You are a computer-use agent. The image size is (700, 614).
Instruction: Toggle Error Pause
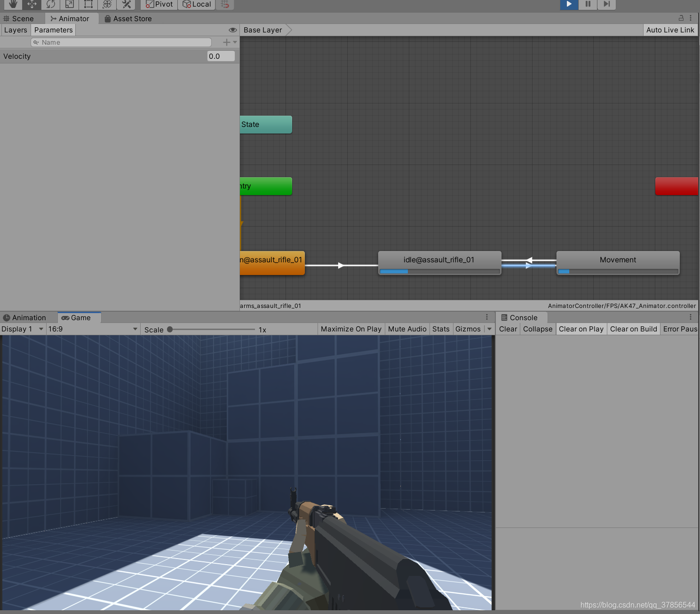680,329
